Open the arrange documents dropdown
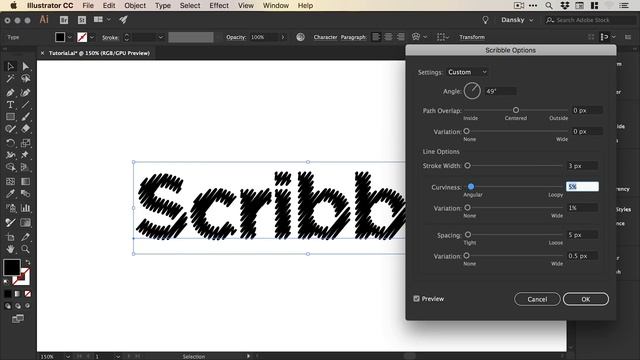The height and width of the screenshot is (360, 640). (x=102, y=20)
